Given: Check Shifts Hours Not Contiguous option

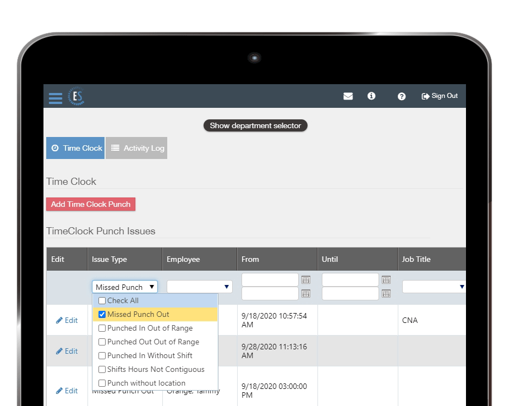Looking at the screenshot, I should click(x=102, y=369).
